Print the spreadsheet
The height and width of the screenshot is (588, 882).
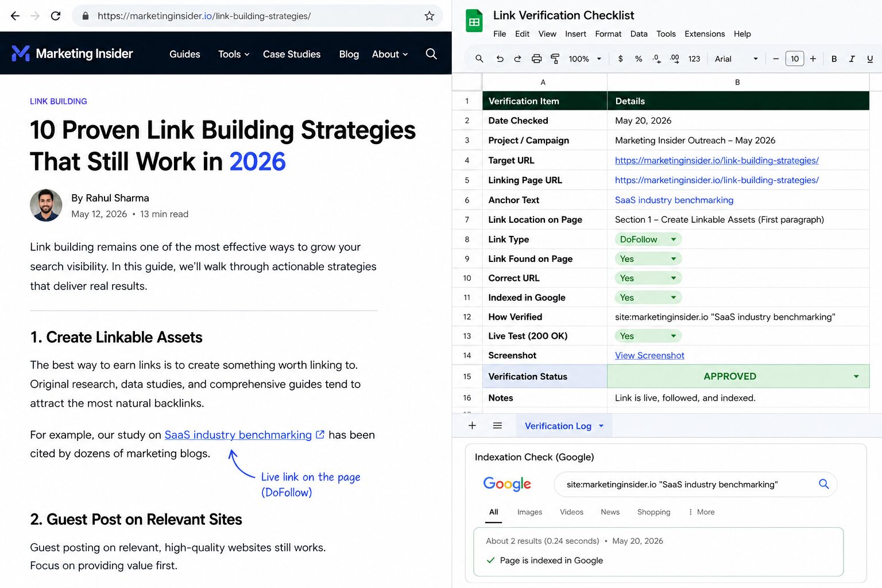[536, 59]
